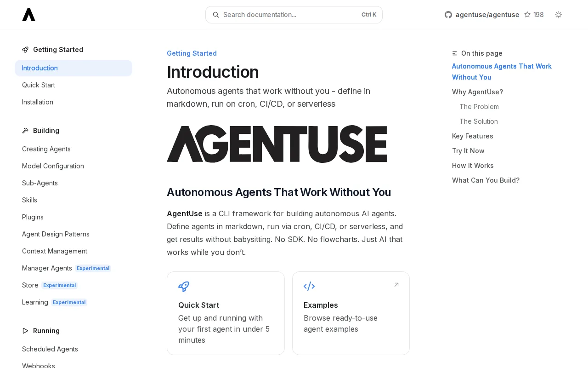Click the Experimental badge next to Learning
This screenshot has height=368, width=588.
[x=69, y=302]
